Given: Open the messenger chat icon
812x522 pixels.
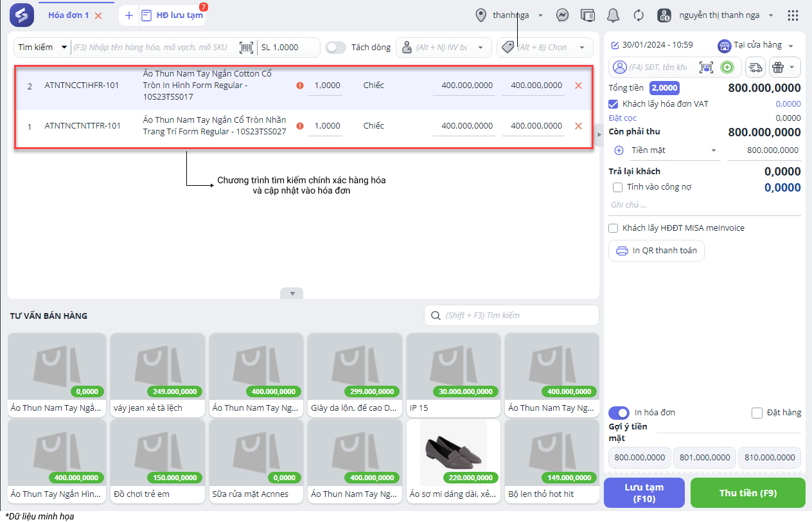Looking at the screenshot, I should click(562, 15).
